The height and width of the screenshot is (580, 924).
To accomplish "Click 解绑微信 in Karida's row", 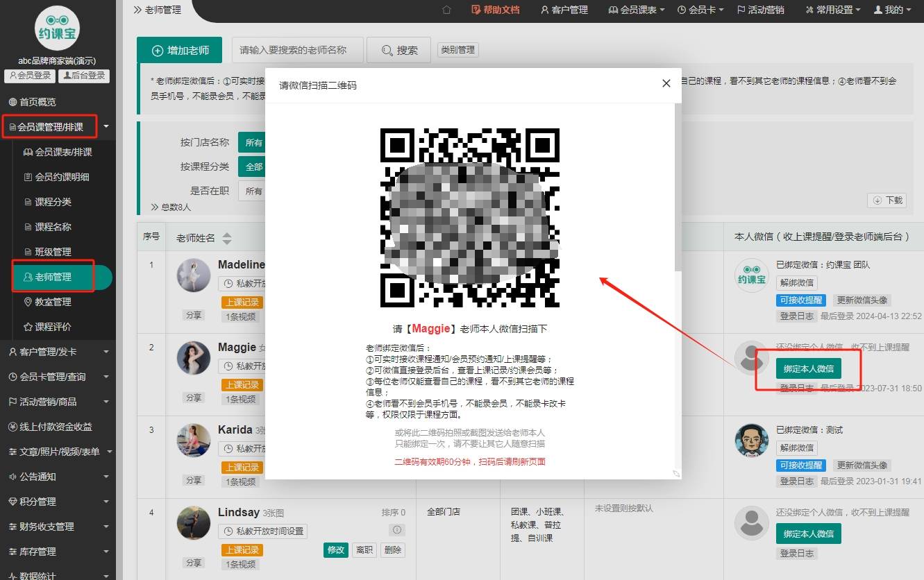I will [797, 448].
